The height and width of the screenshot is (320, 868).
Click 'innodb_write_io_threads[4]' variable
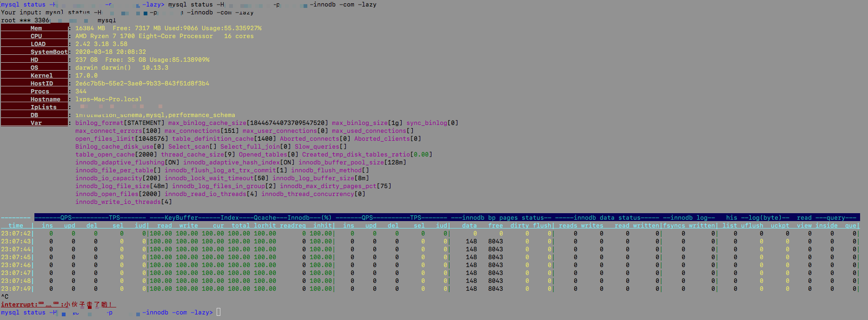(x=124, y=202)
